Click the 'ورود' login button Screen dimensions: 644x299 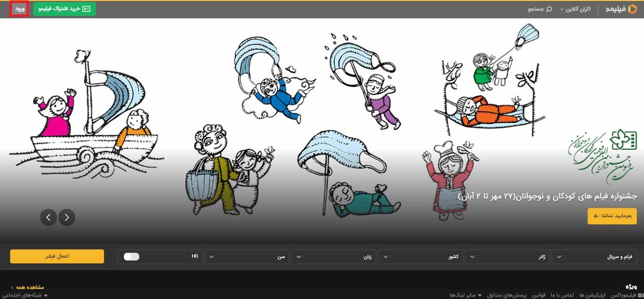(x=19, y=9)
